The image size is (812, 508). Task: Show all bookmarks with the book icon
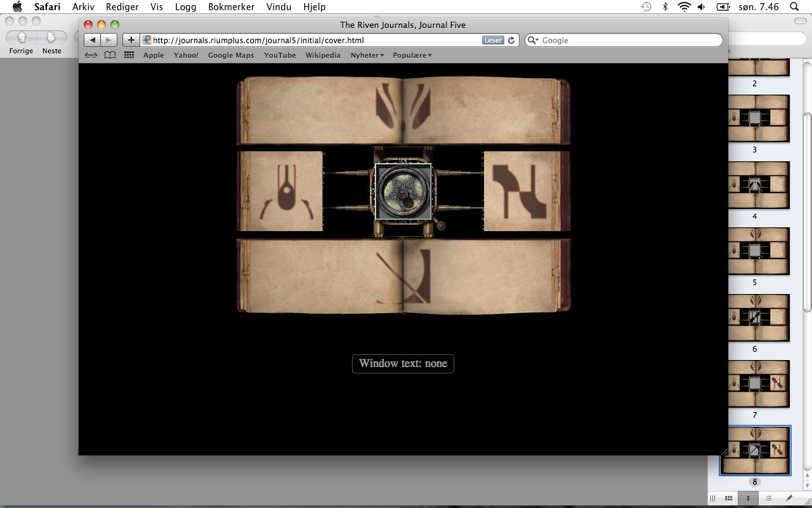[110, 55]
